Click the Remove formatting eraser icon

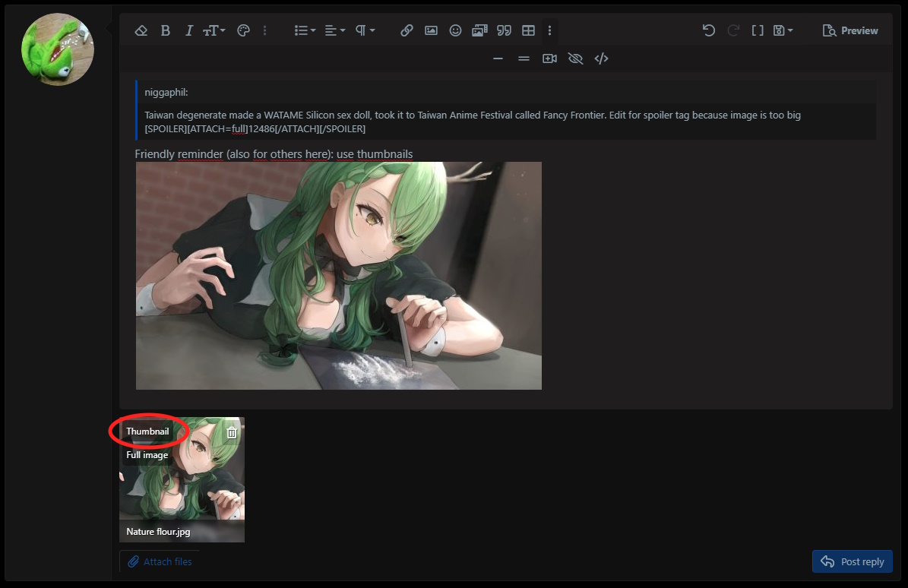pos(141,30)
